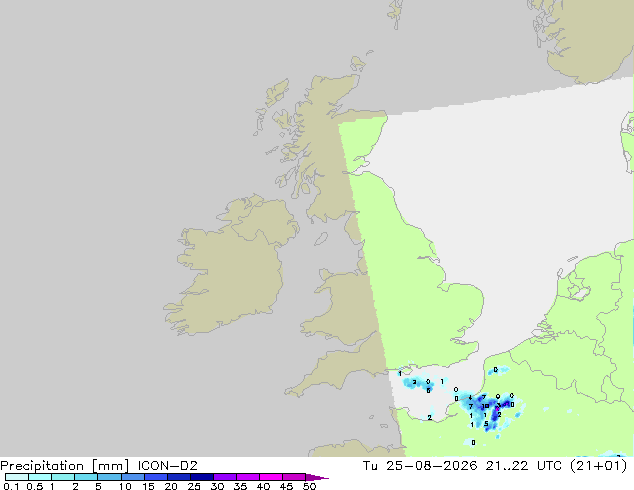Click the dark navy legend swatch before 30
Viewport: 634px width, 490px height.
(202, 477)
